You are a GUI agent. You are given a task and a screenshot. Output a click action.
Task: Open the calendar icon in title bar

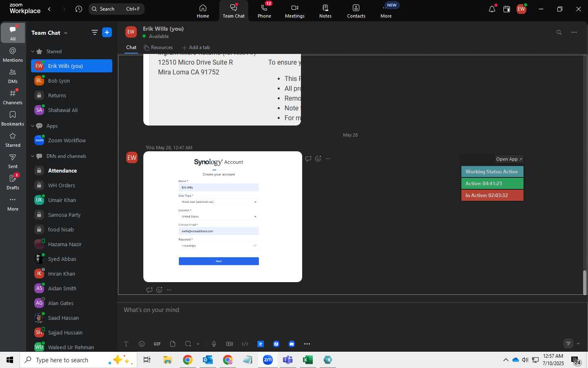pos(507,9)
